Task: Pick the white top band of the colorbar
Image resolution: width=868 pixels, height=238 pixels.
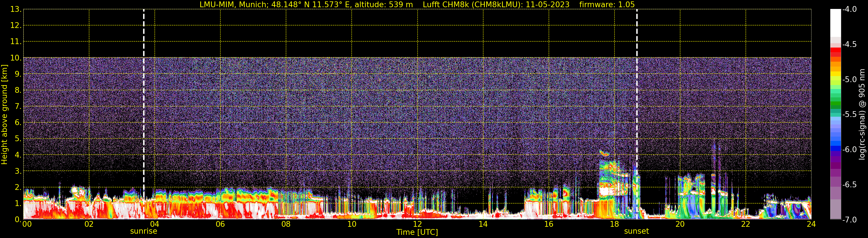Action: click(836, 23)
